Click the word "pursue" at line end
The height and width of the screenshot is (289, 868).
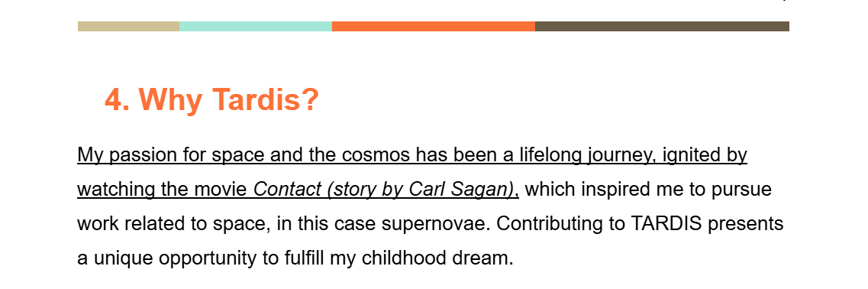[x=744, y=190]
